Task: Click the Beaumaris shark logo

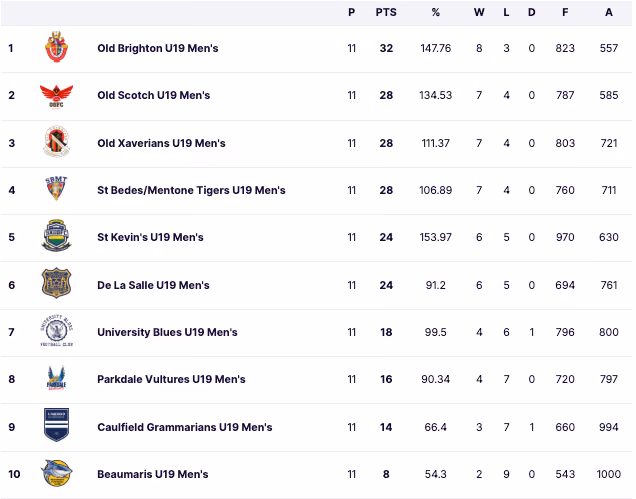Action: tap(56, 473)
